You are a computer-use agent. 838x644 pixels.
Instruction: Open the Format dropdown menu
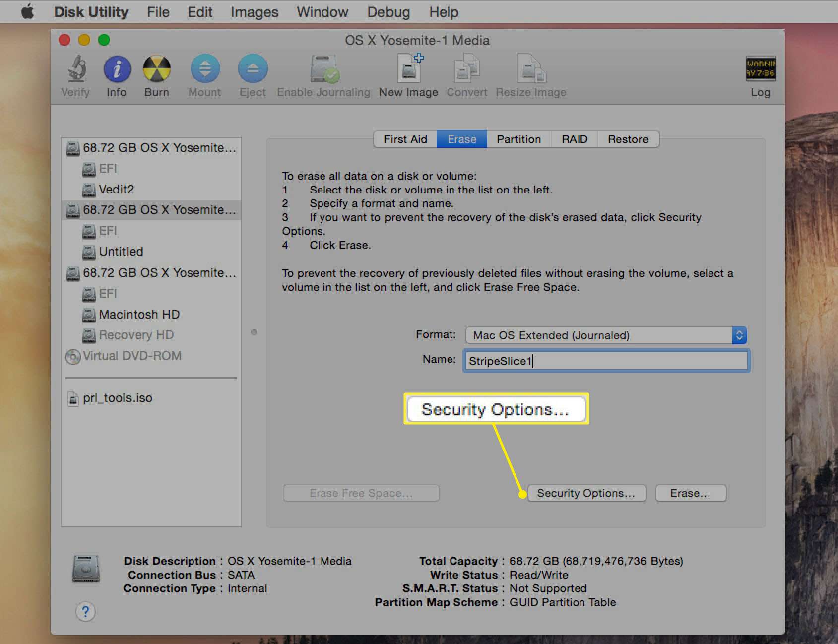coord(606,335)
